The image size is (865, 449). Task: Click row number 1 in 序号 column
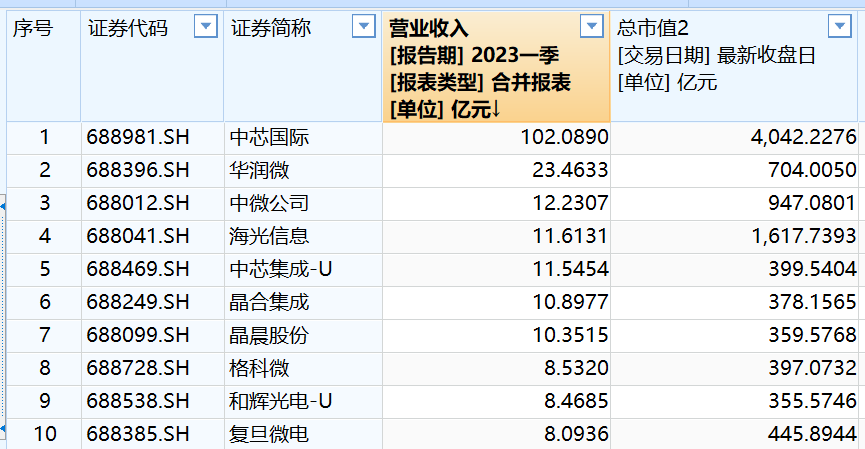pos(44,137)
